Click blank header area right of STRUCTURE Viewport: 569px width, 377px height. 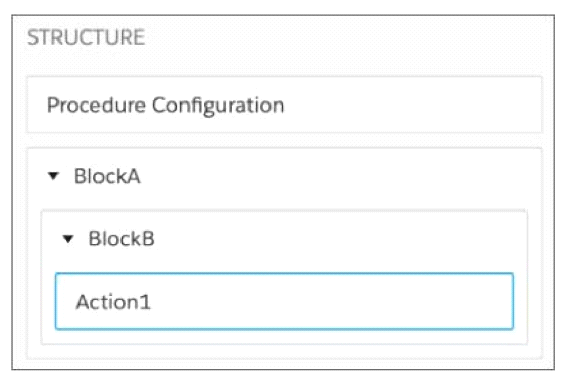point(345,37)
